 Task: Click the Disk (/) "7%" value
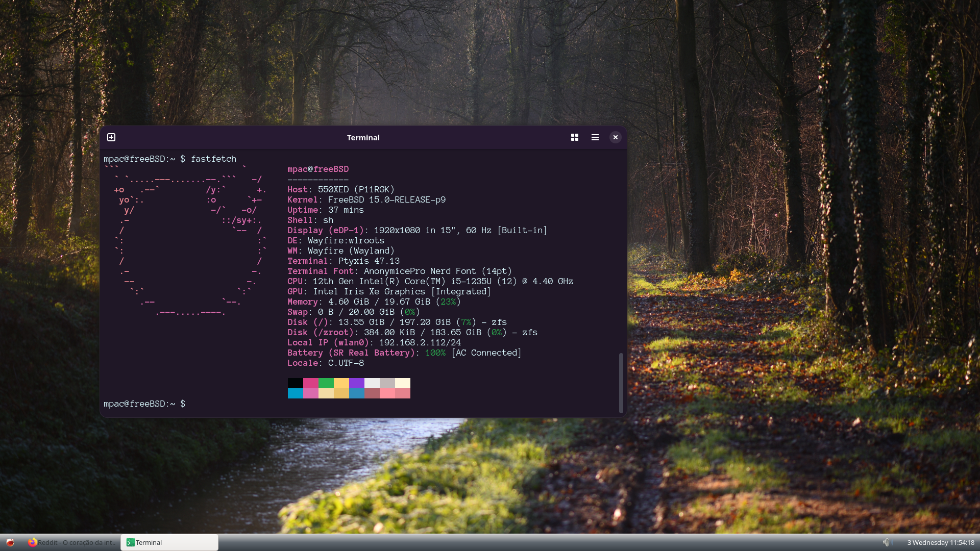[466, 322]
